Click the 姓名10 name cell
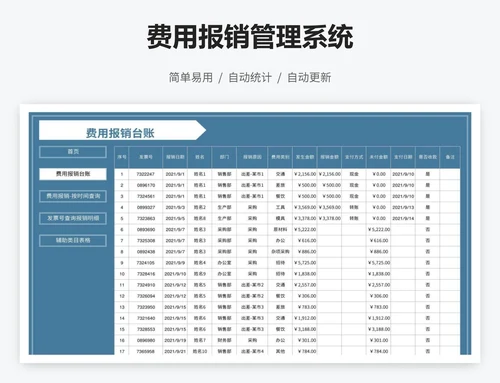This screenshot has width=500, height=383. coord(200,351)
